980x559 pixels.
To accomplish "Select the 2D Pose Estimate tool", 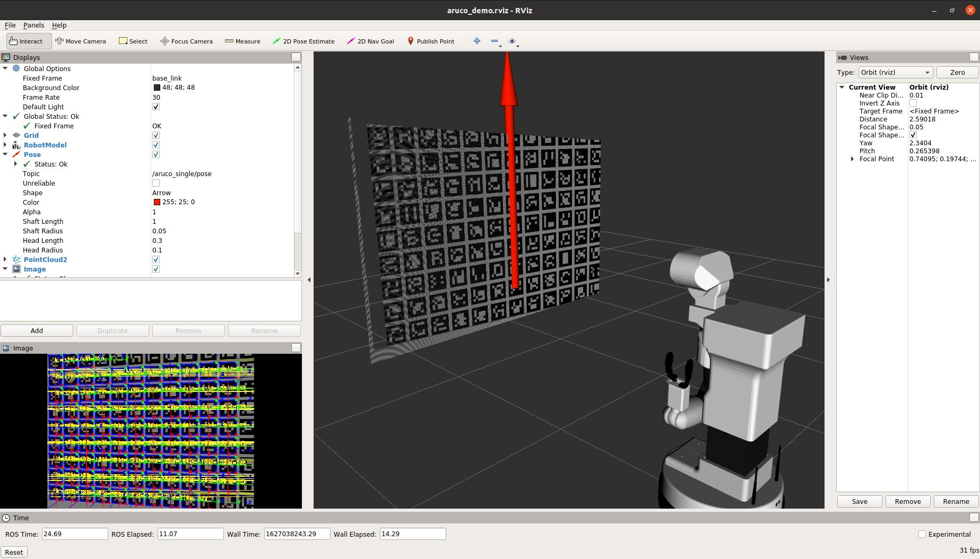I will (303, 41).
